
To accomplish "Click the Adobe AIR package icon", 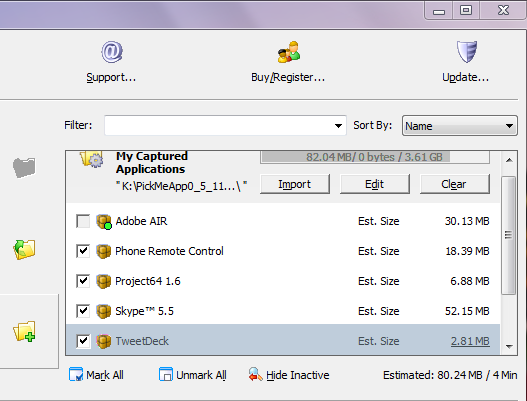I will (104, 222).
